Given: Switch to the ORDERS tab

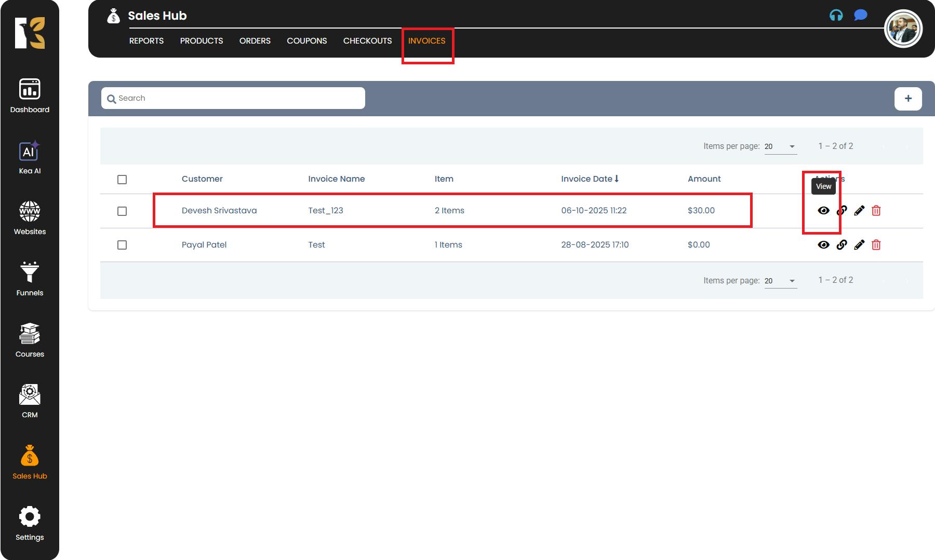Looking at the screenshot, I should (x=255, y=40).
